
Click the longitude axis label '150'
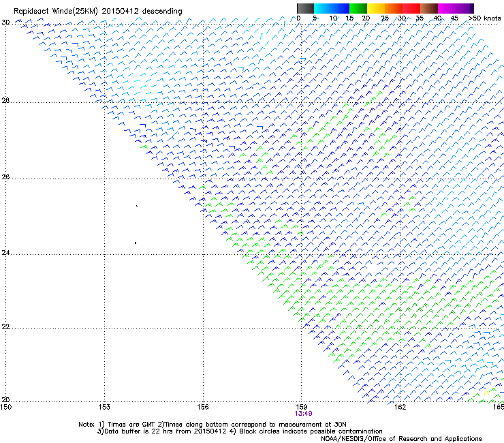coord(5,407)
